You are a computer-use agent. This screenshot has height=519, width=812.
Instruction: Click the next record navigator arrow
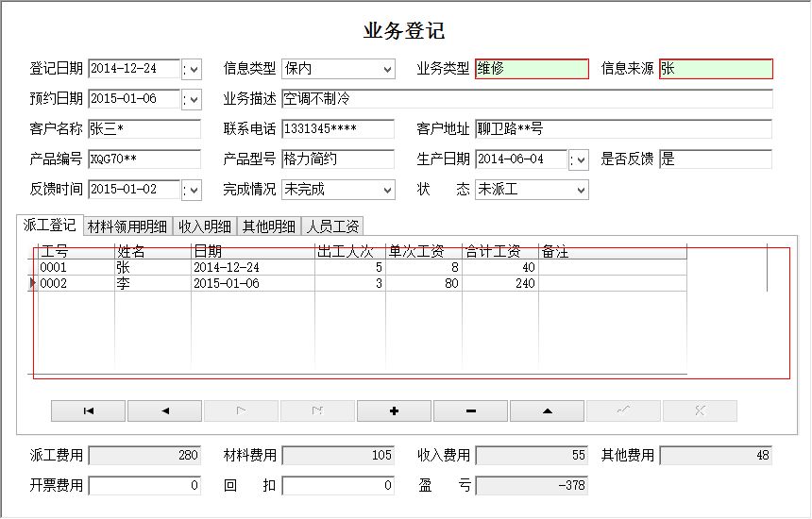[241, 410]
